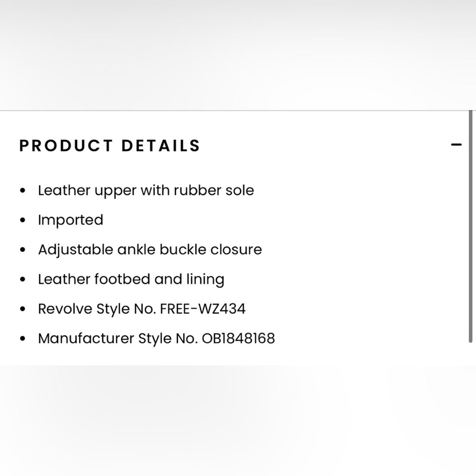Viewport: 476px width, 476px height.
Task: Click the 'Imported' detail text
Action: (71, 220)
